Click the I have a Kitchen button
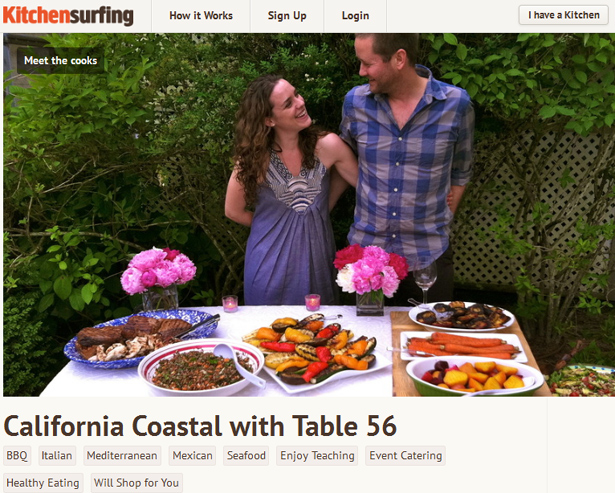Viewport: 615px width, 493px height. 564,15
